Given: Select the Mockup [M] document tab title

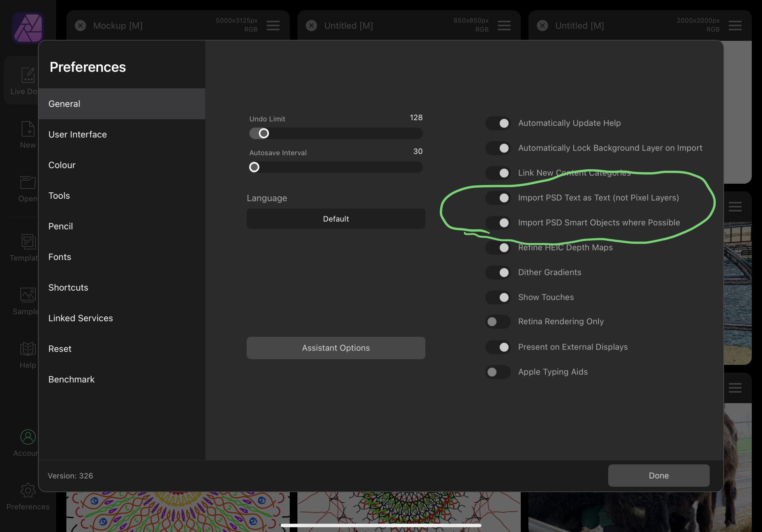Looking at the screenshot, I should pyautogui.click(x=118, y=26).
